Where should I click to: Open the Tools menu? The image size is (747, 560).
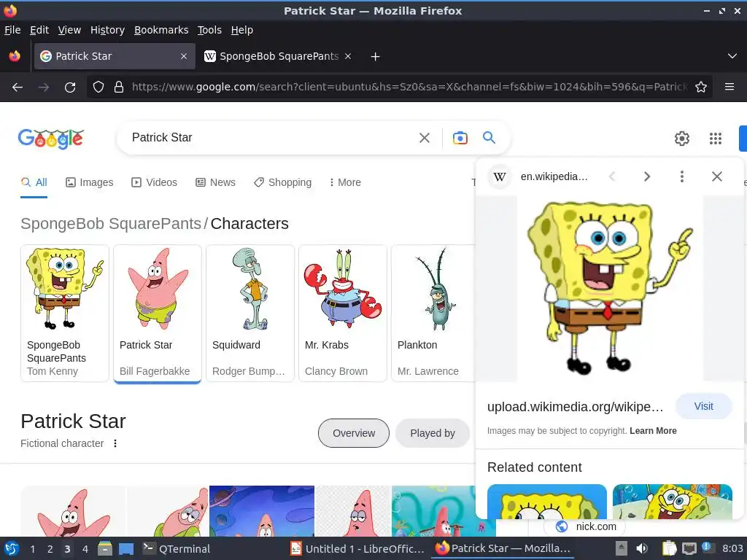[x=209, y=30]
